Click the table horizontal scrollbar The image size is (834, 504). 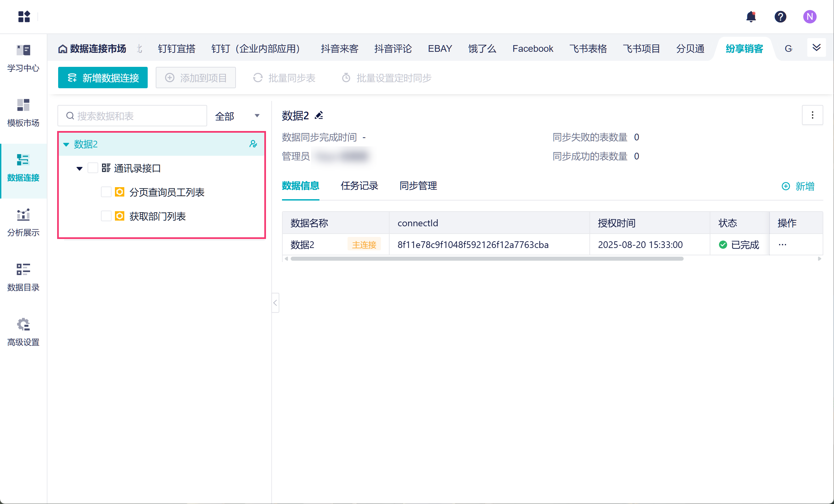click(x=487, y=259)
